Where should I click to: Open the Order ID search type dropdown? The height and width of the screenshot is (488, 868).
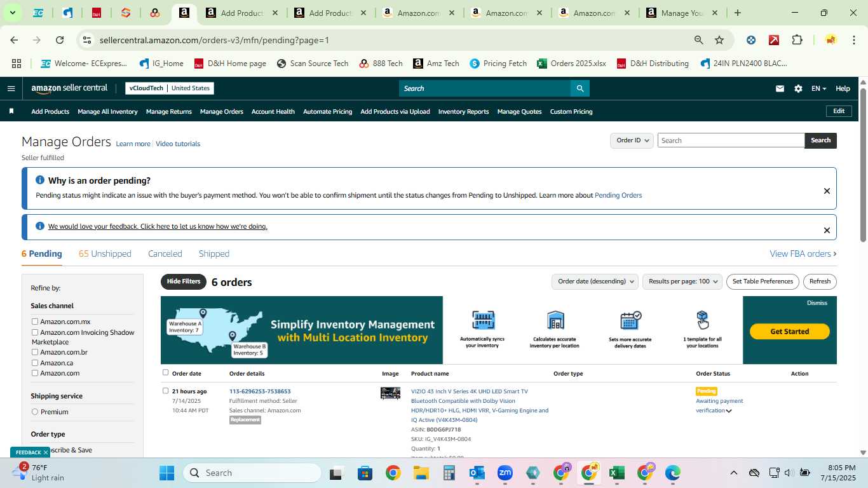632,140
